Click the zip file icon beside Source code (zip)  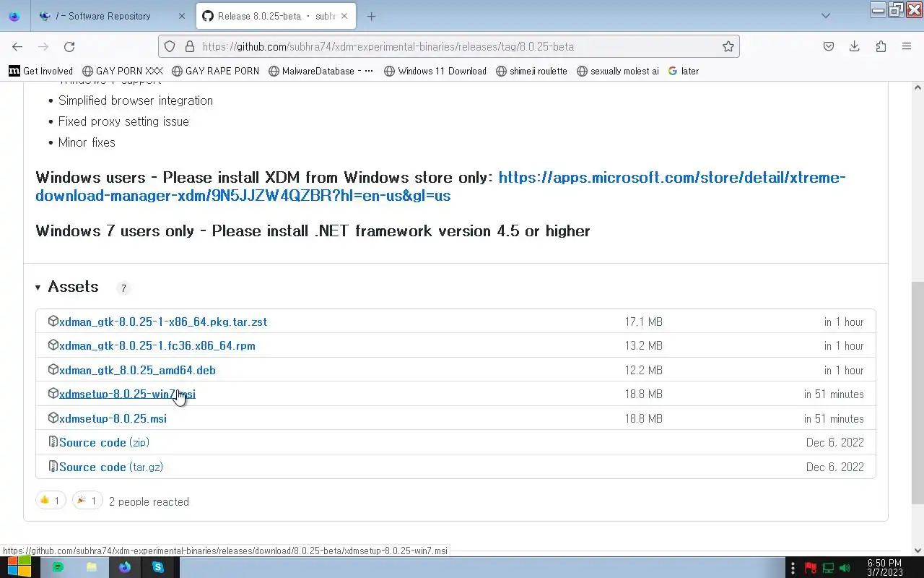(x=53, y=441)
